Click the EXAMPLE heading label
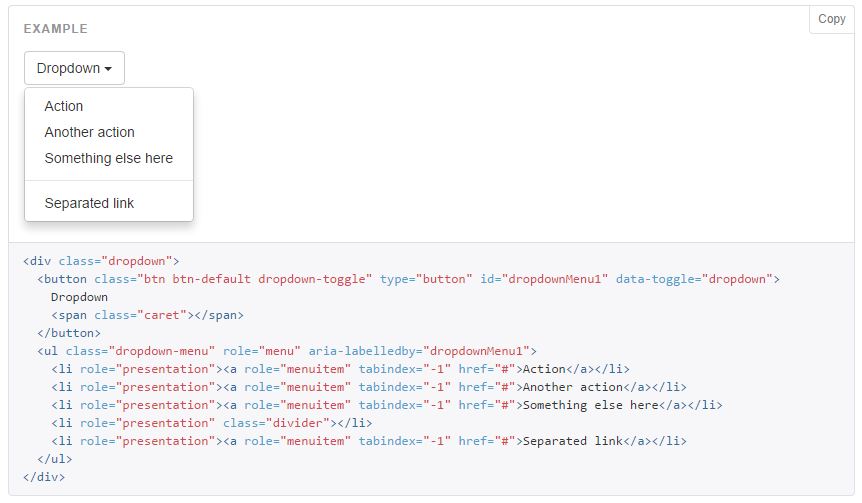This screenshot has width=862, height=503. (56, 29)
